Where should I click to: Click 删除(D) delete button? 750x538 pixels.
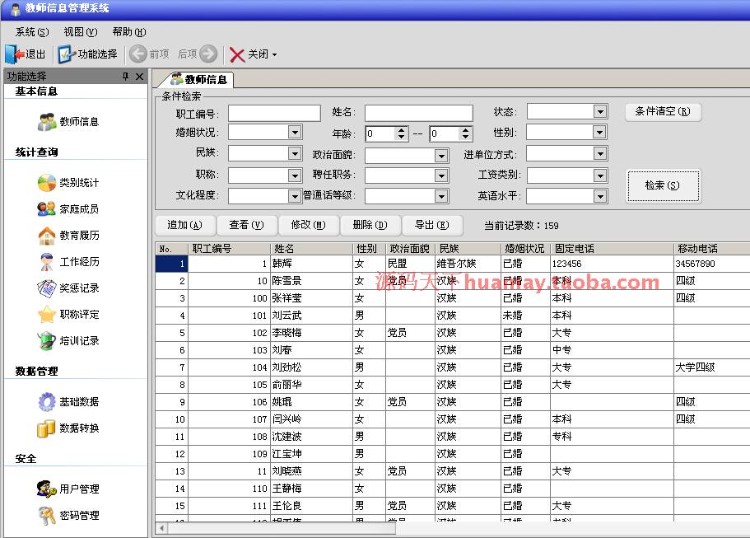[x=370, y=225]
